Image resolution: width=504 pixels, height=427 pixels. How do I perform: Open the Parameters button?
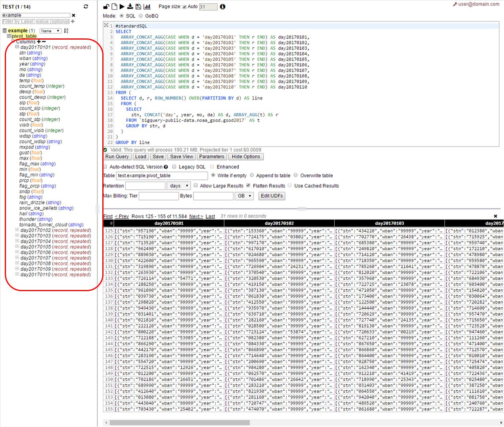pyautogui.click(x=212, y=157)
